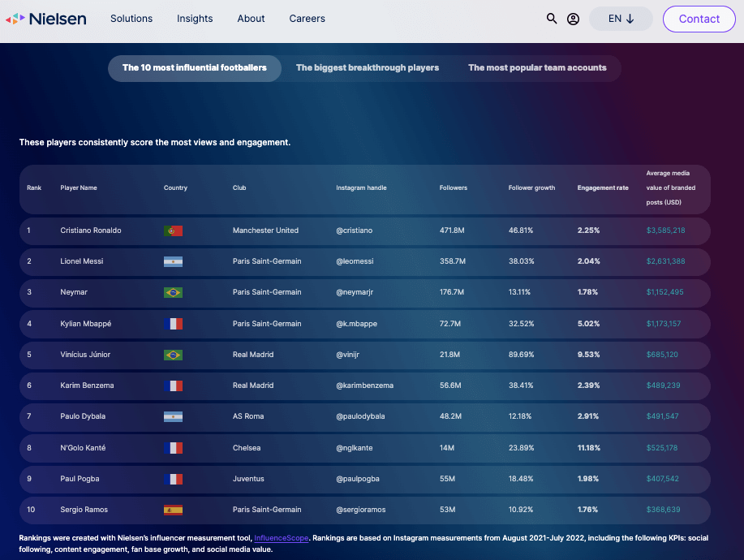Click the Karim Benzema player name

coord(87,386)
